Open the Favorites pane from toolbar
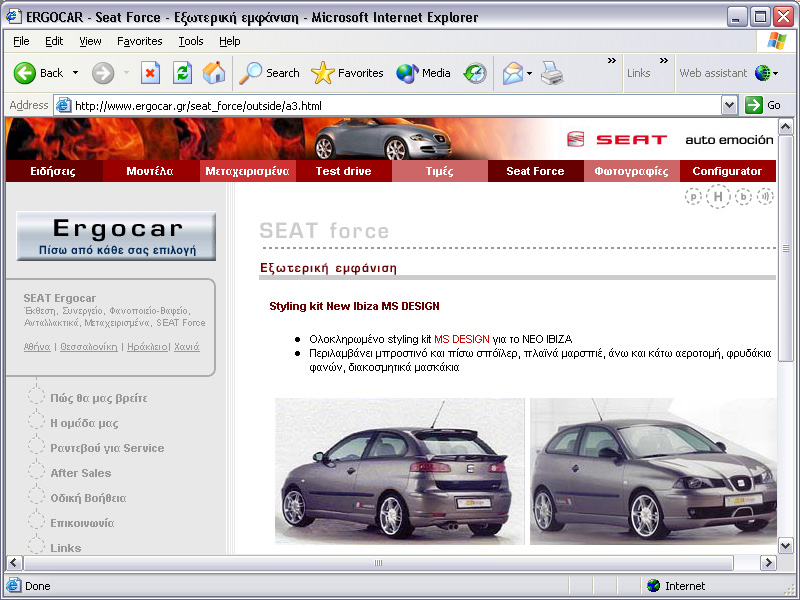800x600 pixels. 347,73
